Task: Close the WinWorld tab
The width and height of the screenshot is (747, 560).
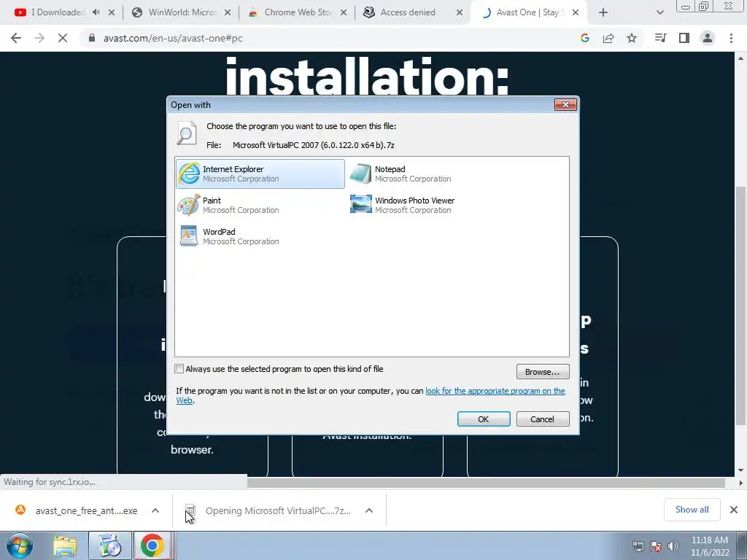Action: 228,12
